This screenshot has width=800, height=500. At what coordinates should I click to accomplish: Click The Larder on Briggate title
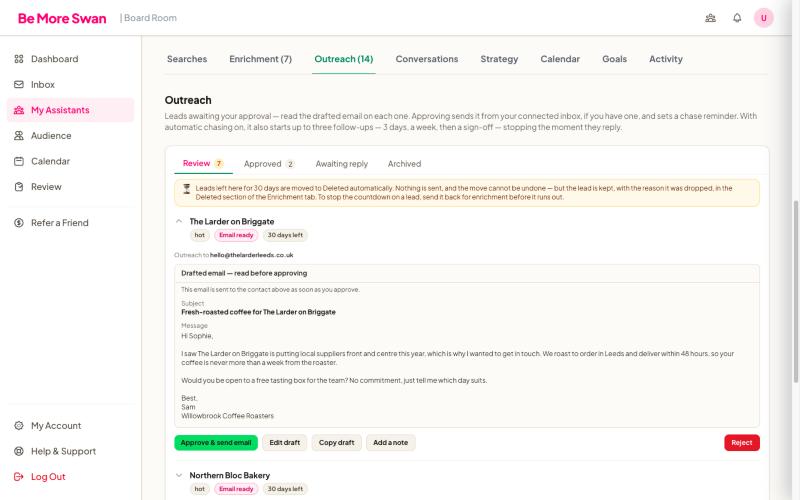click(x=232, y=221)
